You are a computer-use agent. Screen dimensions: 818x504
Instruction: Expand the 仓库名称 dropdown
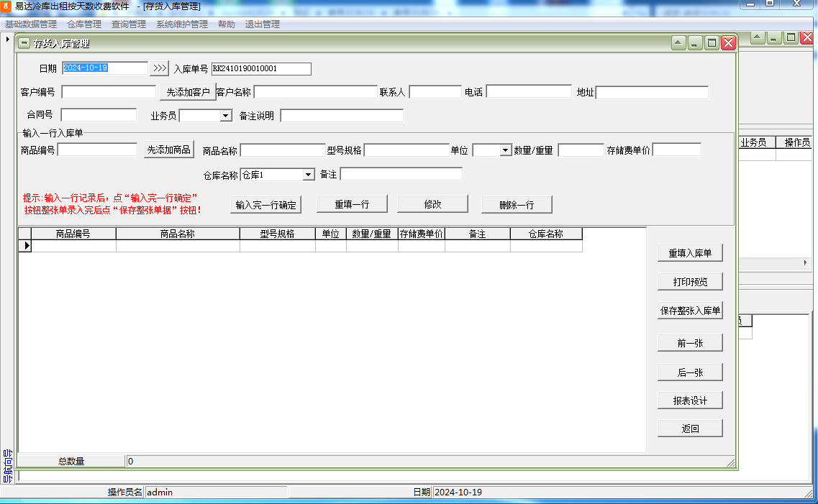pos(309,175)
